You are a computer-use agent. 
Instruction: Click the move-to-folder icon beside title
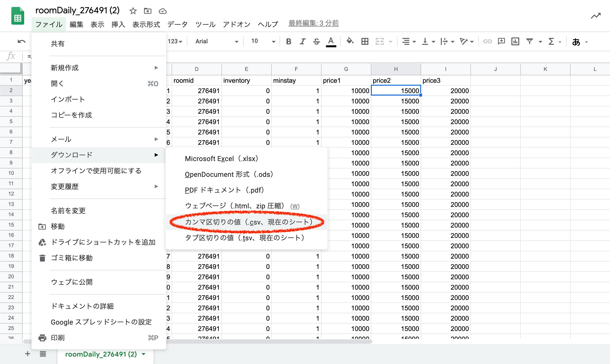(147, 11)
